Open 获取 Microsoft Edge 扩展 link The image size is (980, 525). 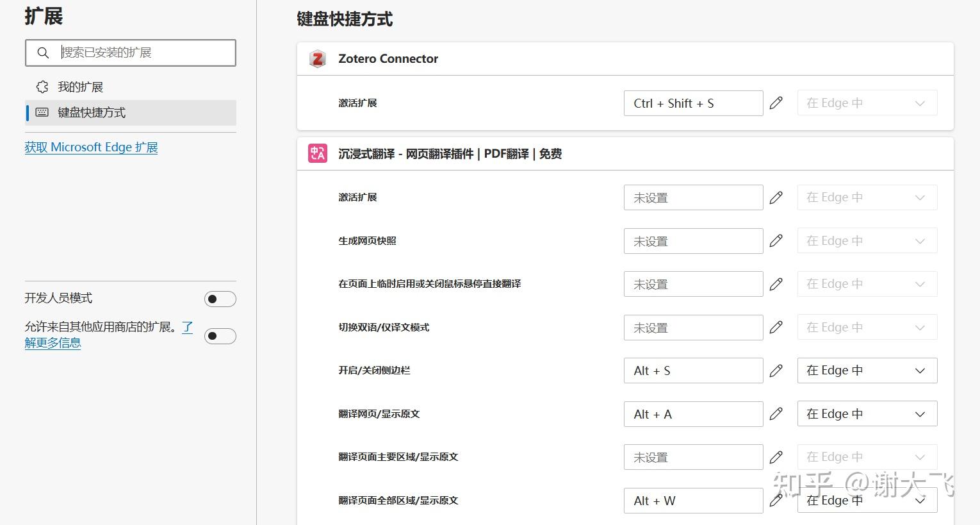[91, 147]
